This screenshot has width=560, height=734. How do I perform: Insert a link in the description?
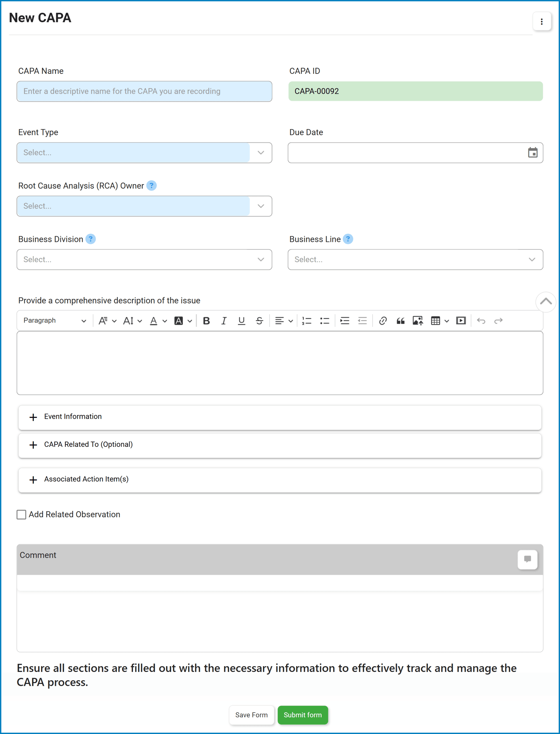point(383,320)
